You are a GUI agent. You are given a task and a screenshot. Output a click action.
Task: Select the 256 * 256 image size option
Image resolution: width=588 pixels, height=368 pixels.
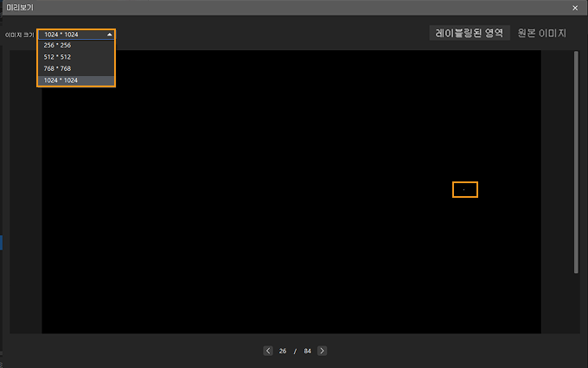point(76,45)
